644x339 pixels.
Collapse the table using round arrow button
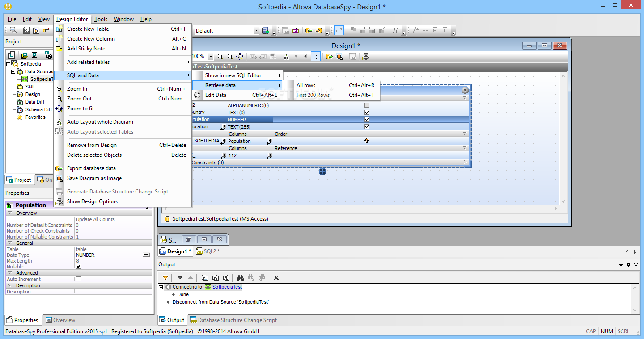[x=465, y=90]
